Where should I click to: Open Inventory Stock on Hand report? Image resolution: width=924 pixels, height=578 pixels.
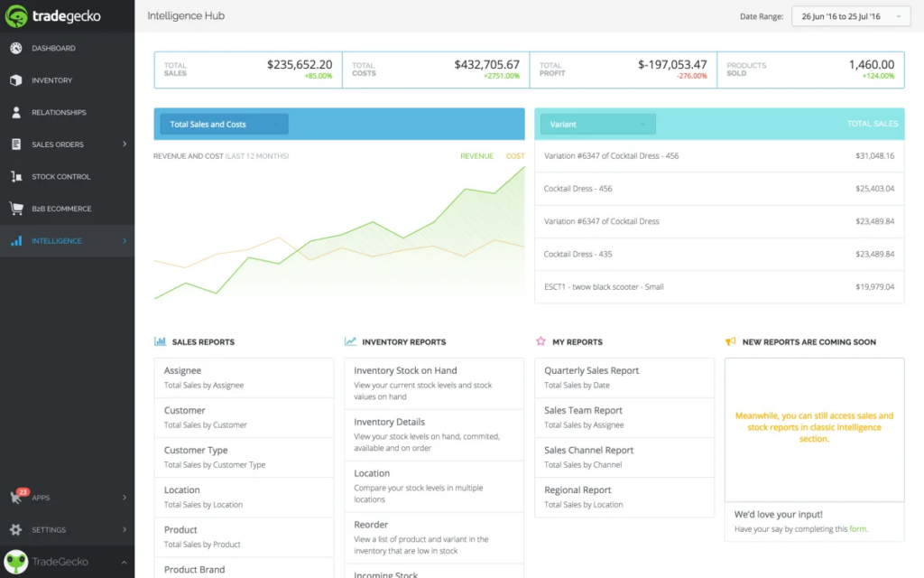pyautogui.click(x=405, y=371)
